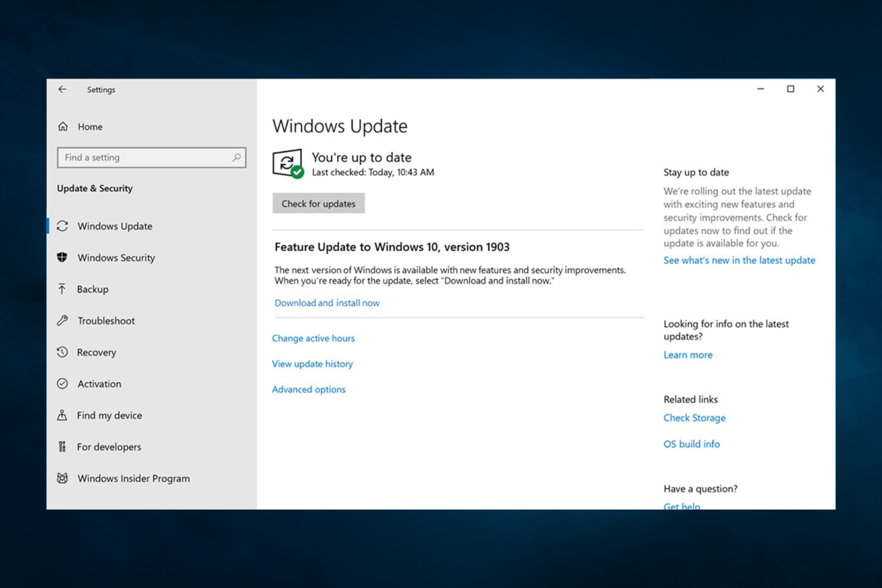882x588 pixels.
Task: Open the Check Storage related link
Action: point(695,418)
